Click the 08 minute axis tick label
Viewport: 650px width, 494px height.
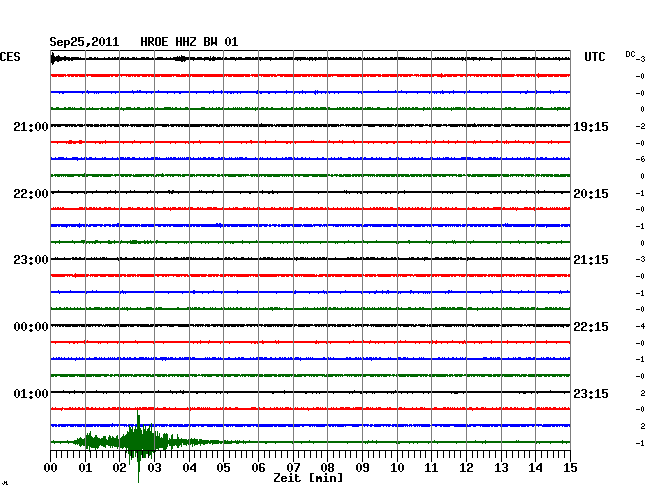pos(327,467)
